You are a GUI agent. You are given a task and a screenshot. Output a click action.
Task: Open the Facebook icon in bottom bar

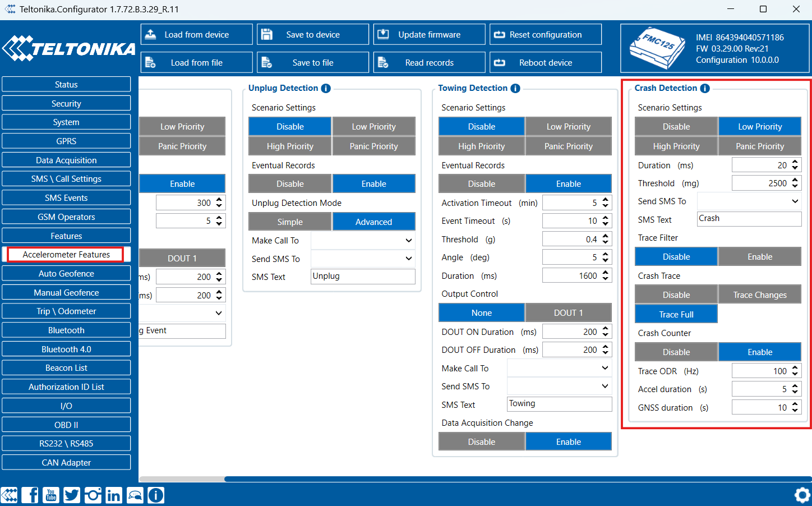click(30, 495)
